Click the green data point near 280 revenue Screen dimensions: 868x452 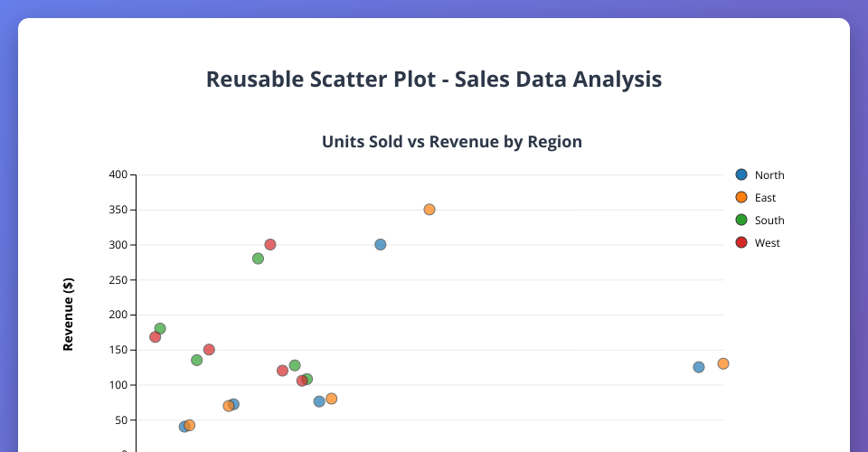coord(258,259)
